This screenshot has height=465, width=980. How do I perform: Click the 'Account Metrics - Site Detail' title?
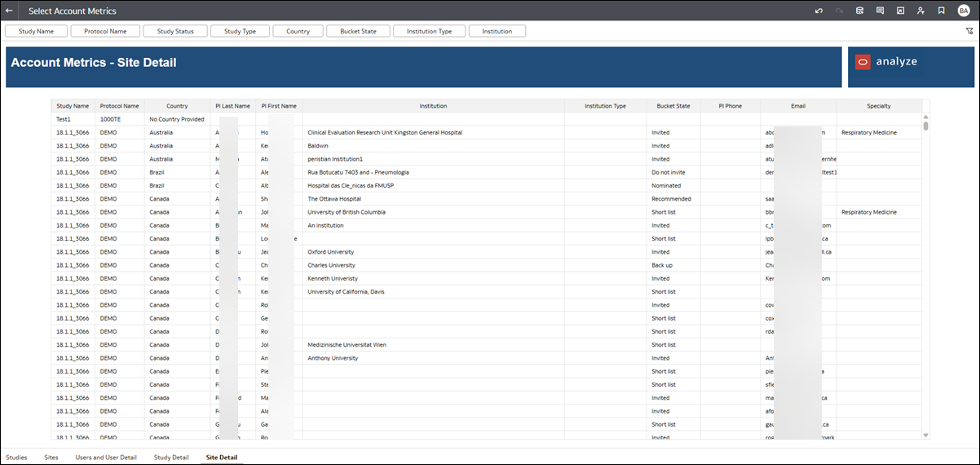pyautogui.click(x=94, y=63)
